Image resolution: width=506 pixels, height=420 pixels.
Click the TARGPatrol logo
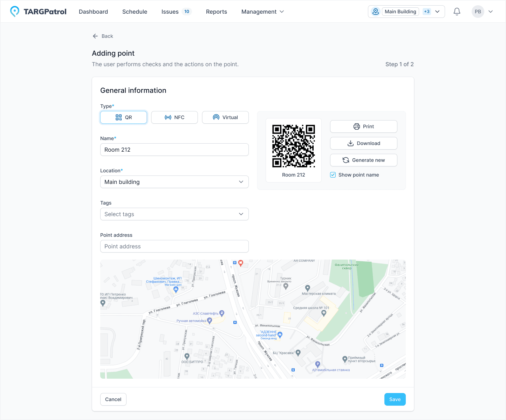[x=38, y=12]
